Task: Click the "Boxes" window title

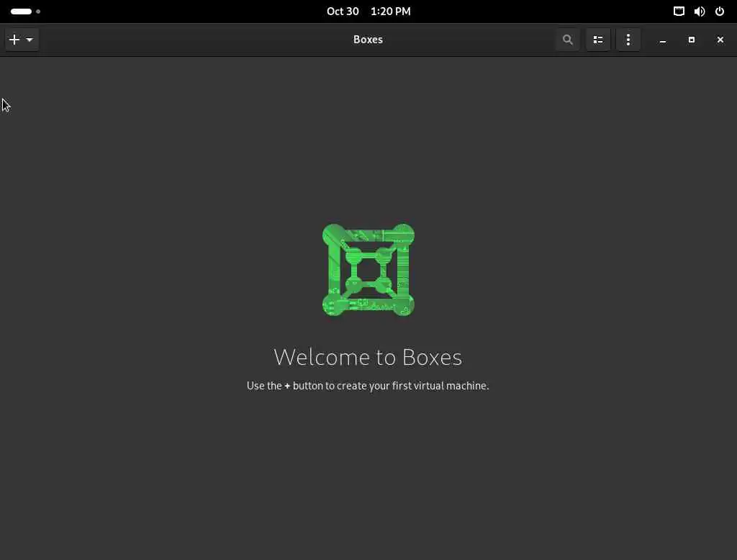Action: [368, 40]
